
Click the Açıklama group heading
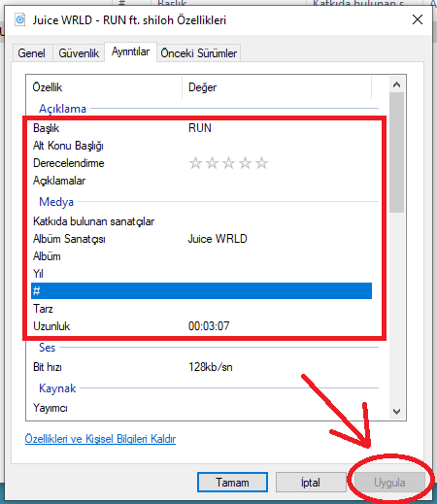pos(62,109)
